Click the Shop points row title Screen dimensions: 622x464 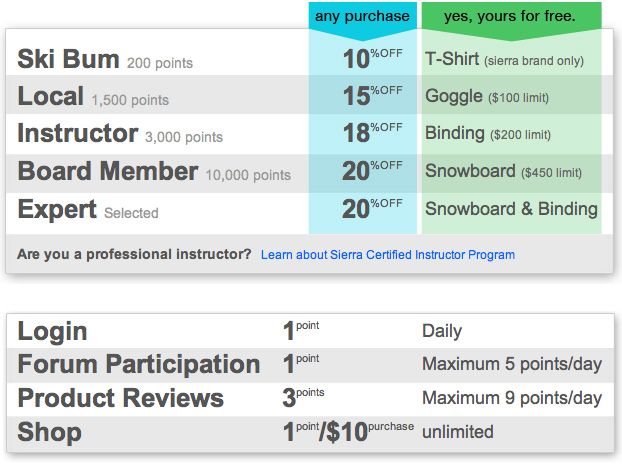pyautogui.click(x=50, y=432)
